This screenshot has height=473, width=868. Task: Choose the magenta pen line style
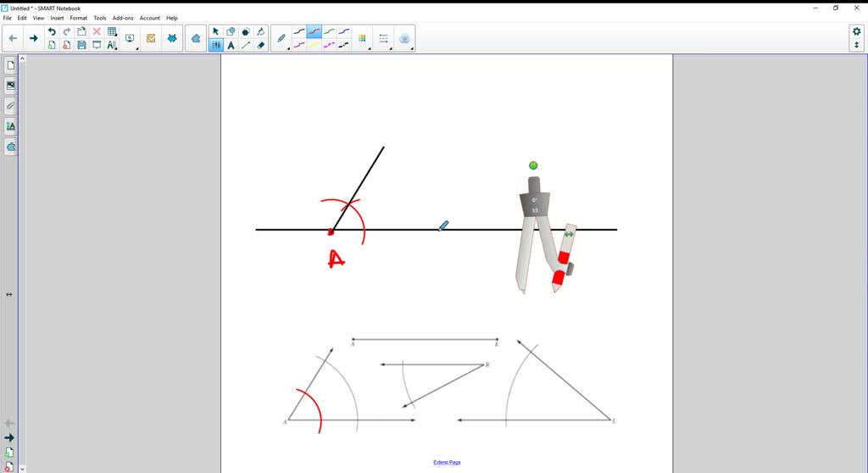click(x=299, y=45)
